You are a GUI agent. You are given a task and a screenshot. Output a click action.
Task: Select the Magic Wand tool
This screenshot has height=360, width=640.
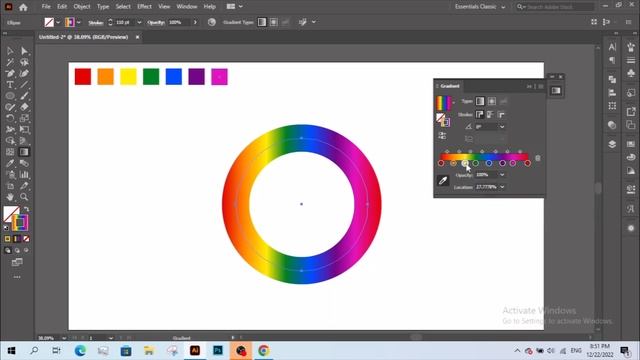coord(10,62)
